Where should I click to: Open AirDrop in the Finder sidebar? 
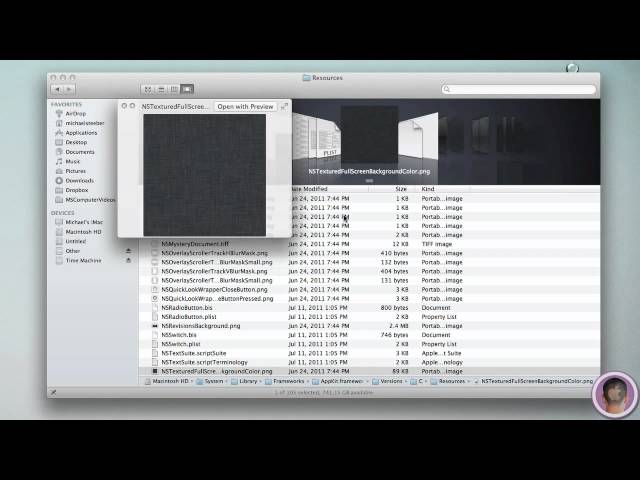(x=76, y=114)
